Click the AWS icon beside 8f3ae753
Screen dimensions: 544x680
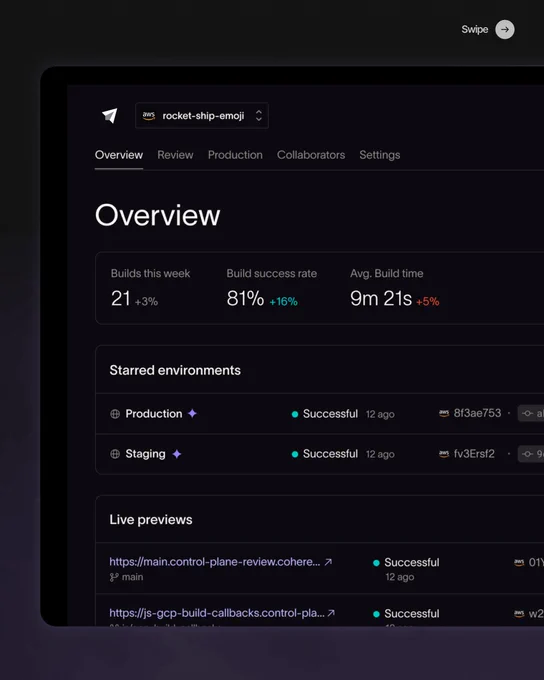(444, 413)
